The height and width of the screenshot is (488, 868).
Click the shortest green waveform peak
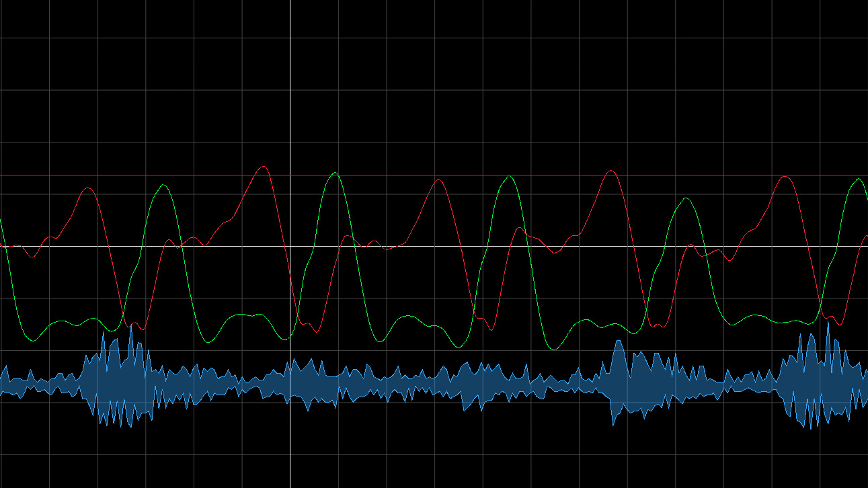[684, 199]
